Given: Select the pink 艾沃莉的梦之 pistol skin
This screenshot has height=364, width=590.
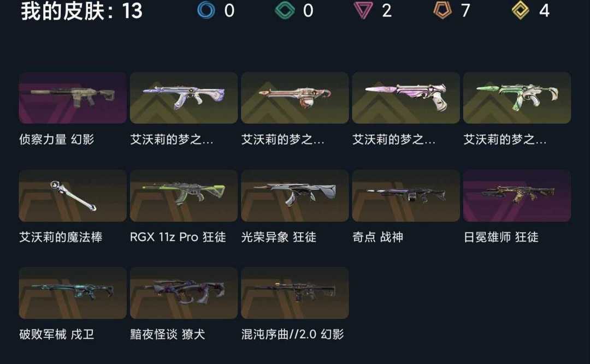Looking at the screenshot, I should point(406,98).
